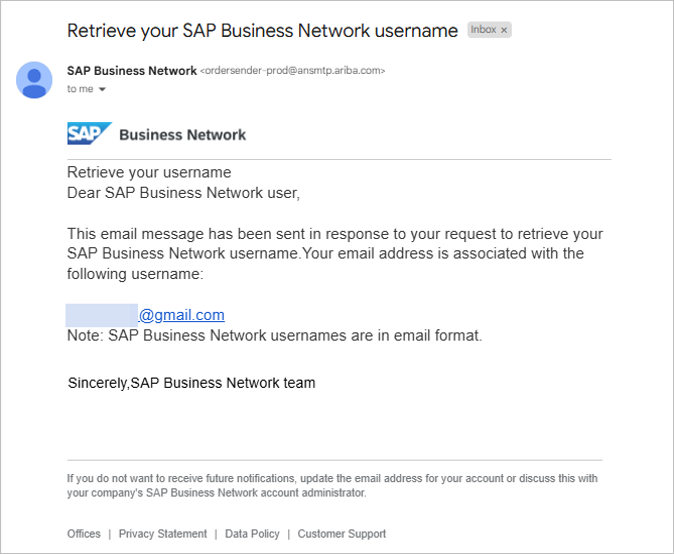Open the @gmail.com username link
This screenshot has width=674, height=554.
pos(181,315)
